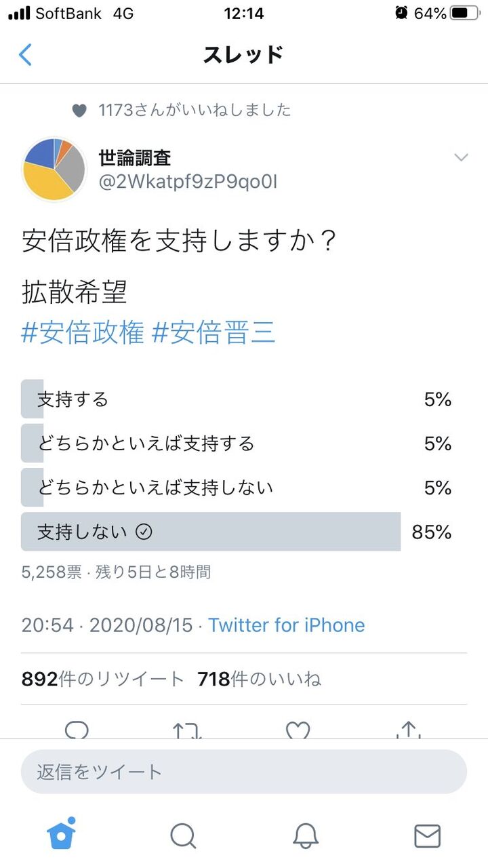This screenshot has width=488, height=868.
Task: Open the #安倍晋三 hashtag
Action: point(214,334)
